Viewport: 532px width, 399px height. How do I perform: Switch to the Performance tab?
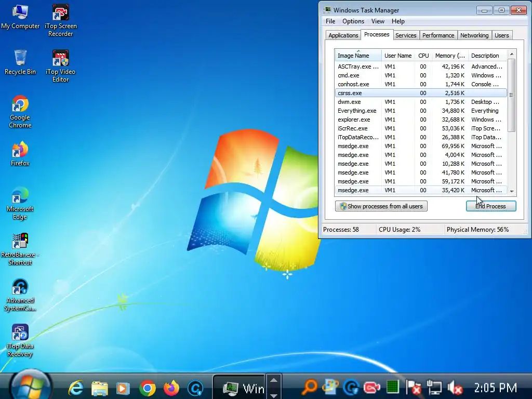pyautogui.click(x=438, y=35)
